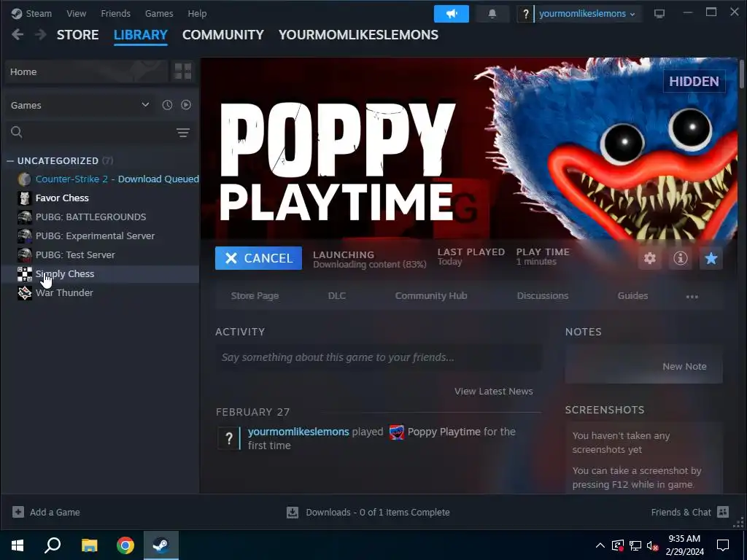Open the Discussions link
747x560 pixels.
click(x=543, y=296)
